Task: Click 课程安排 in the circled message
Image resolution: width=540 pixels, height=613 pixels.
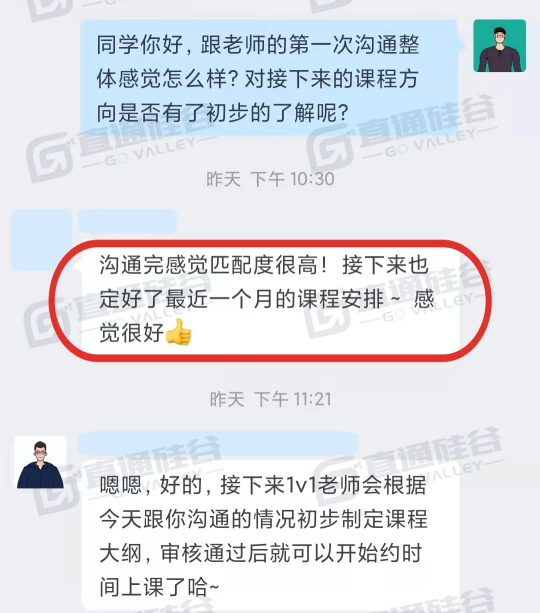Action: 341,299
